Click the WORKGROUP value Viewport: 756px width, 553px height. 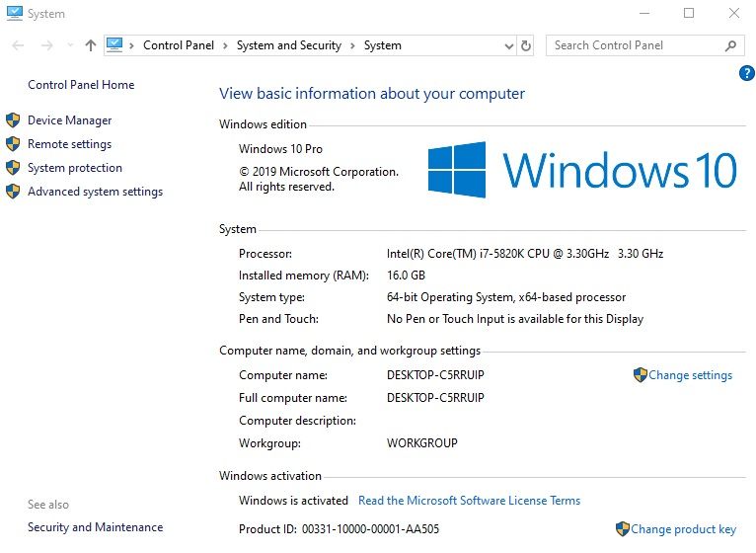point(421,443)
